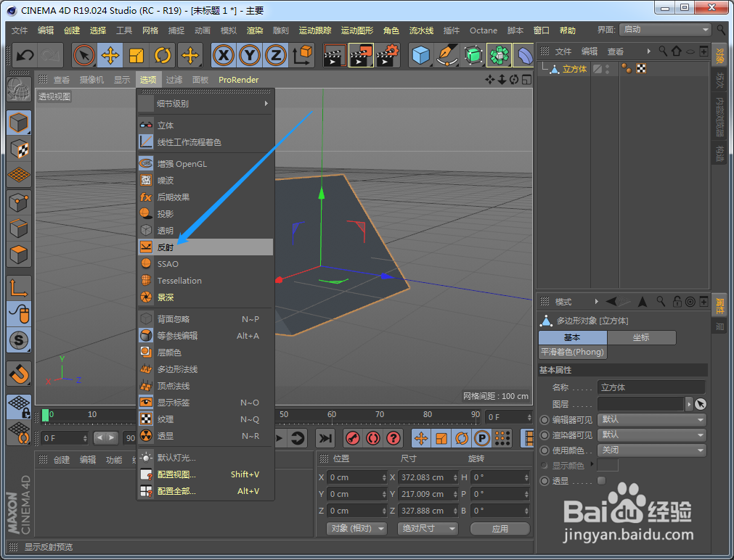The width and height of the screenshot is (734, 560).
Task: Open 编辑器可见 dropdown
Action: 652,420
